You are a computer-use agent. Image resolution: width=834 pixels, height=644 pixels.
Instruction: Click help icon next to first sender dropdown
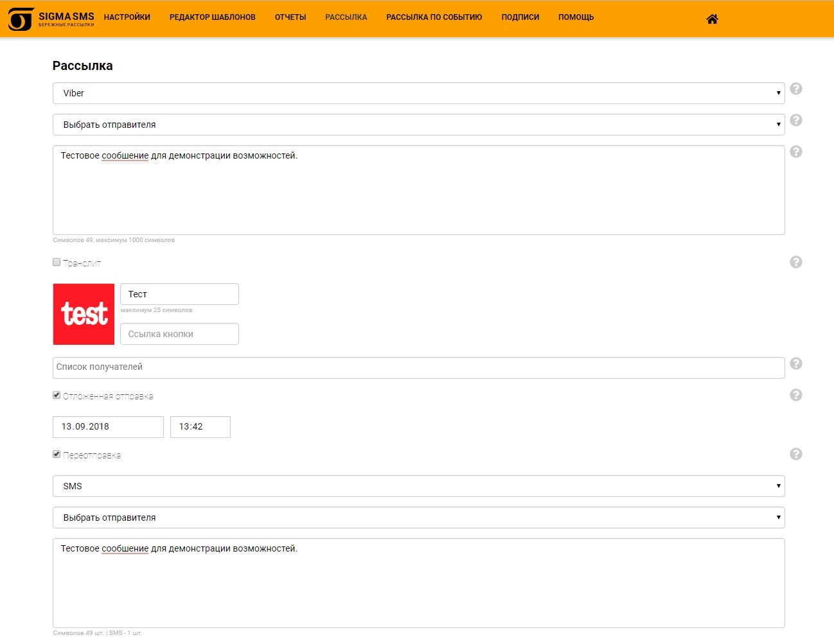795,120
